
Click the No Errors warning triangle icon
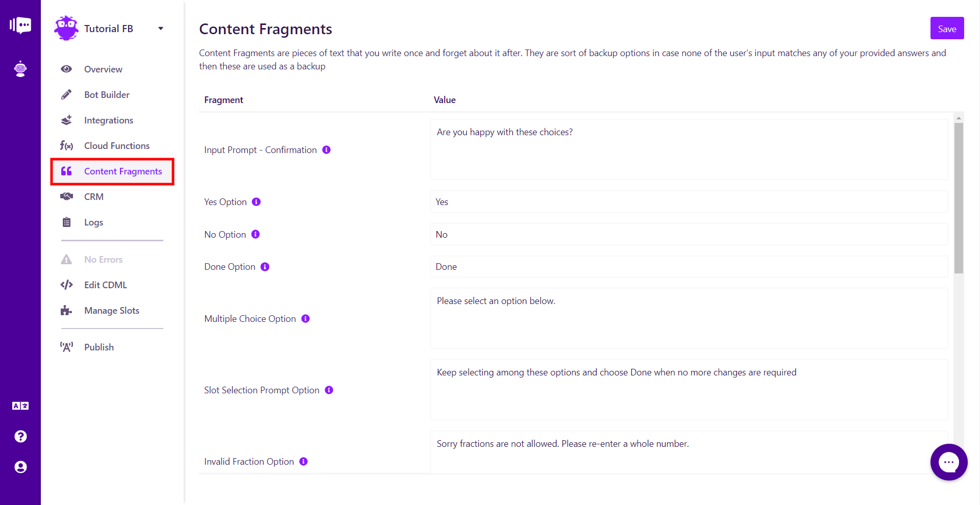[x=66, y=260]
